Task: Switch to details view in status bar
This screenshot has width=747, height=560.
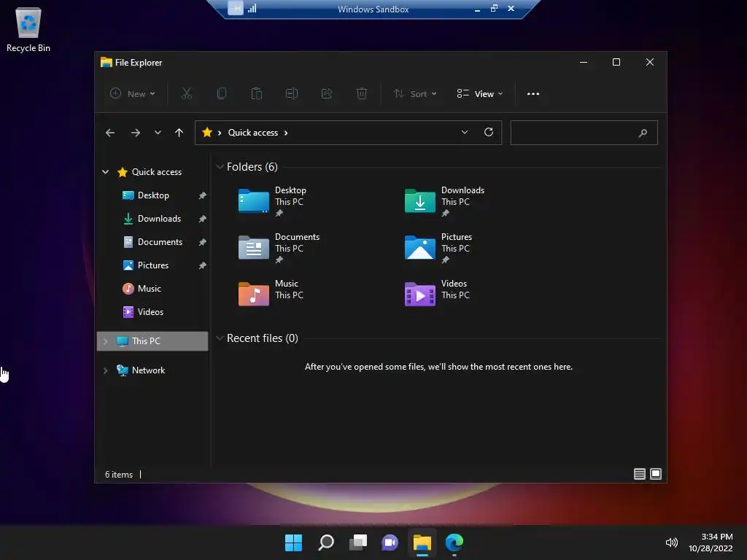Action: [639, 474]
